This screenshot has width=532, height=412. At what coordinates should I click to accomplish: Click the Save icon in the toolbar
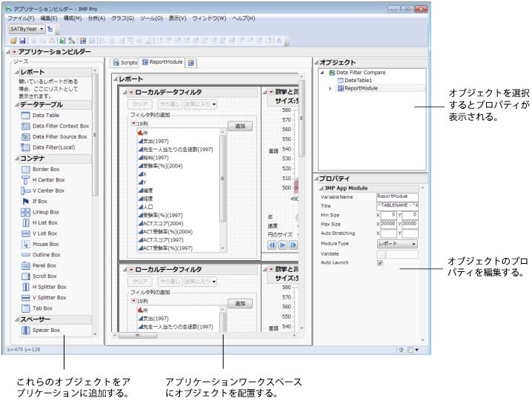(22, 40)
